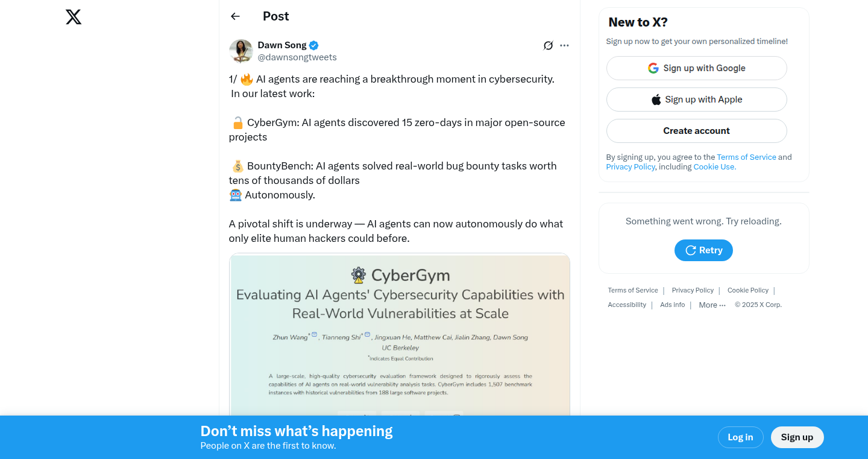The height and width of the screenshot is (459, 868).
Task: Click the blue verified badge
Action: click(x=314, y=45)
